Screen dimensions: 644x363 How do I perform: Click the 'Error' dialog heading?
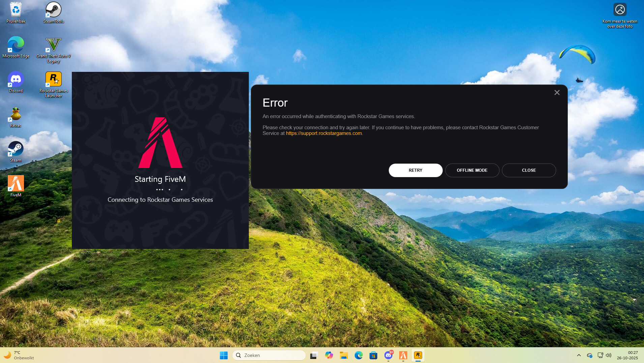click(275, 103)
